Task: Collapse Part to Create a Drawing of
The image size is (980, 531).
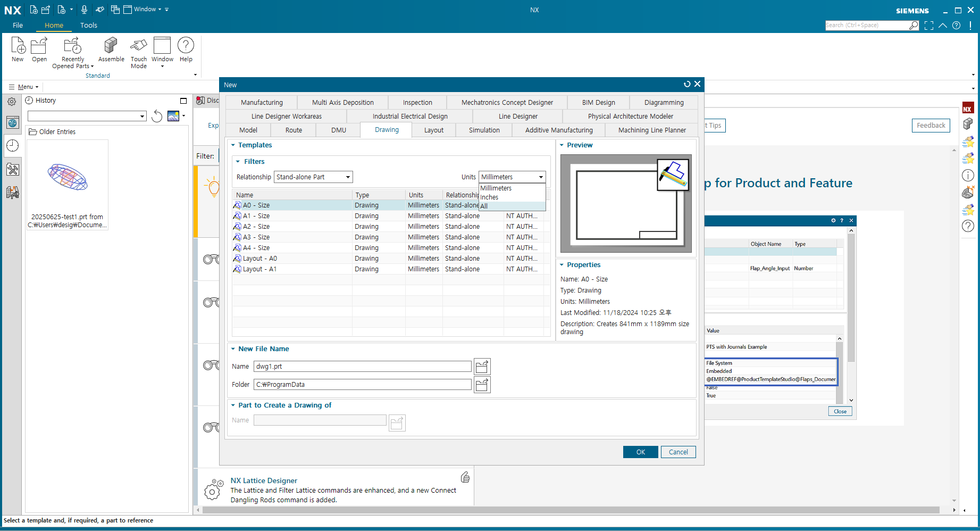Action: [x=233, y=405]
